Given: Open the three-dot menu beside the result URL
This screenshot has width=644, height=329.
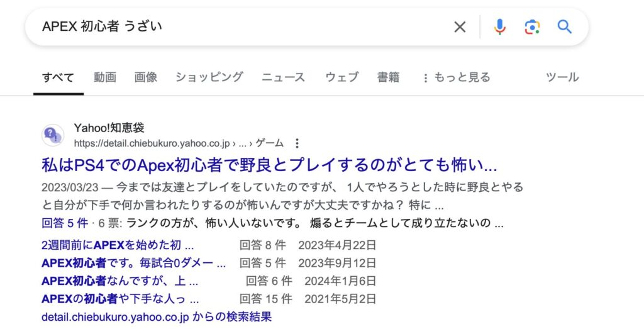Looking at the screenshot, I should pos(297,143).
